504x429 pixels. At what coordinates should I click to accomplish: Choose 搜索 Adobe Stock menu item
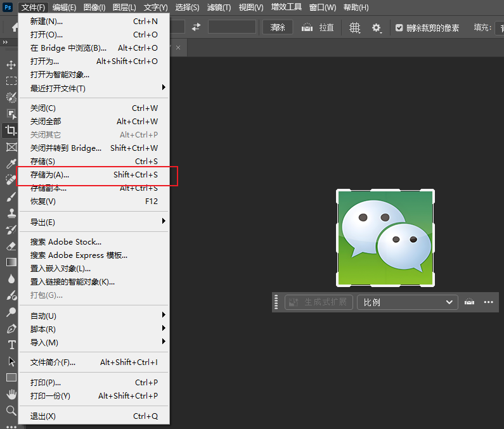[x=94, y=242]
